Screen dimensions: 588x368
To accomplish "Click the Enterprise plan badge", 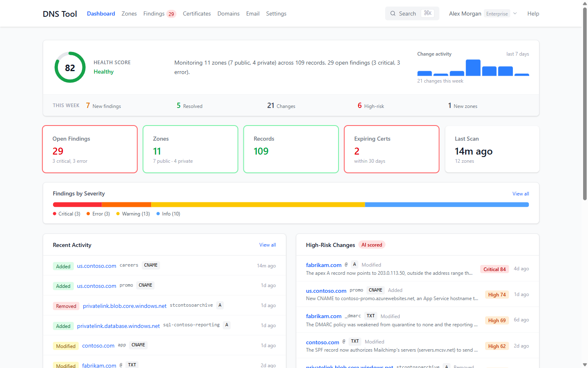I will tap(497, 13).
